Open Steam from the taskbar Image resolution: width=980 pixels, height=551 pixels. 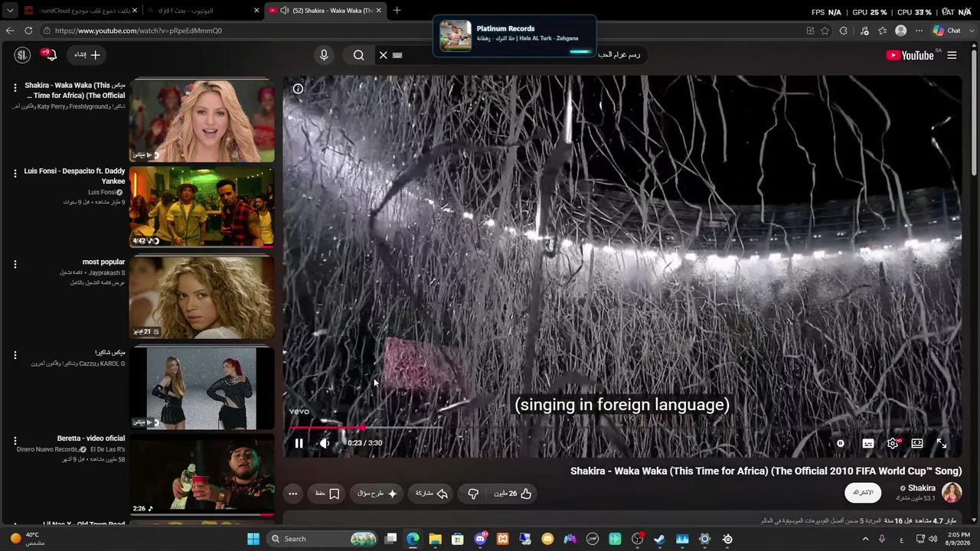pos(659,539)
